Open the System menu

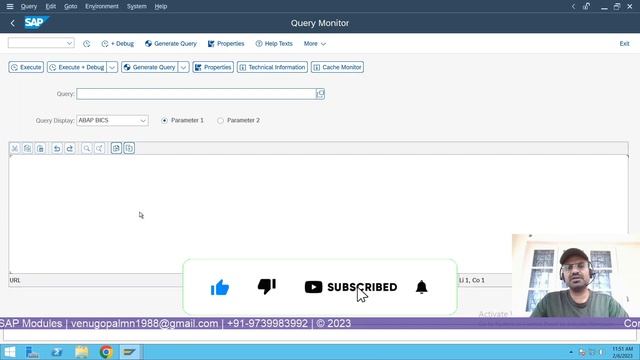coord(136,7)
